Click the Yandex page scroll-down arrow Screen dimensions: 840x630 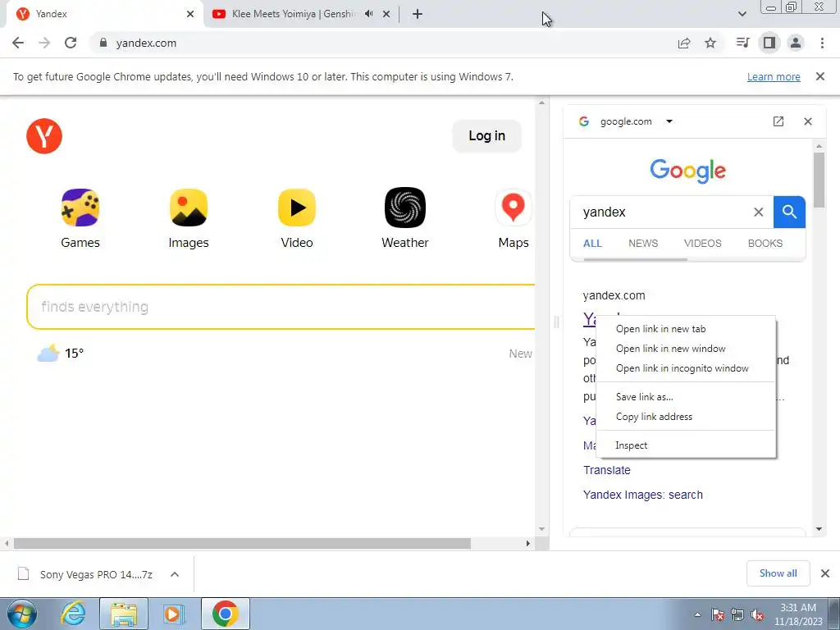click(x=541, y=529)
